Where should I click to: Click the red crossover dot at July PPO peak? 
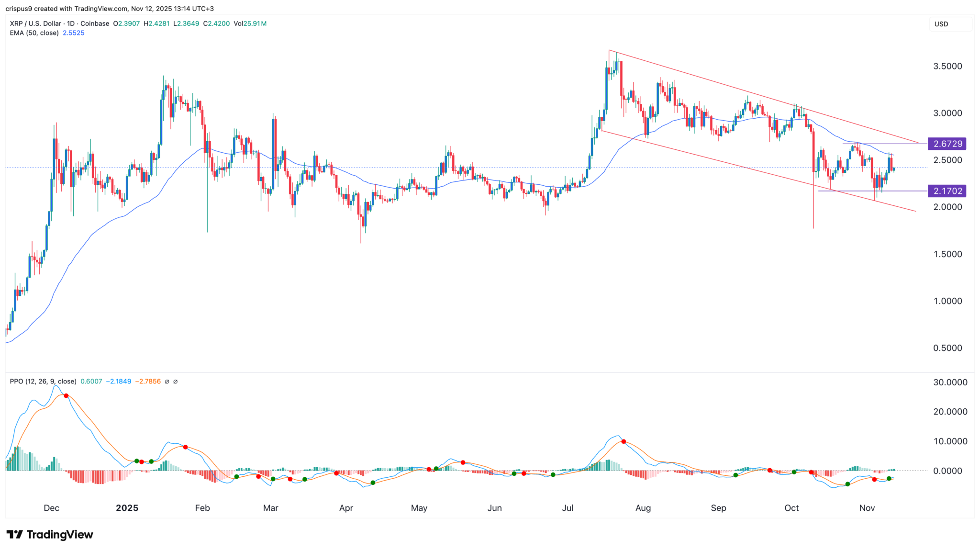624,441
